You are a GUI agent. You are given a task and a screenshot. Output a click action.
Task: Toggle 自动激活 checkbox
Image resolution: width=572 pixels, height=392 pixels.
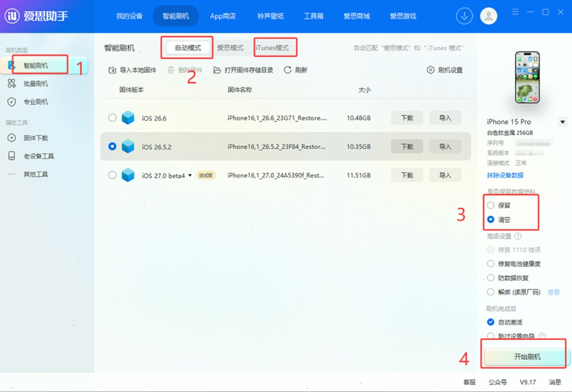point(490,322)
